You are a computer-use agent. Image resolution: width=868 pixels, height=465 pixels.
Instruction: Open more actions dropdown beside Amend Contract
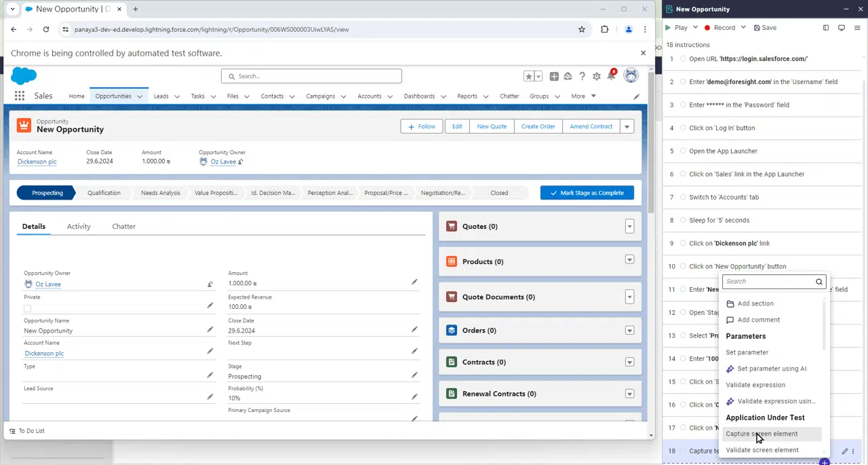pos(627,126)
